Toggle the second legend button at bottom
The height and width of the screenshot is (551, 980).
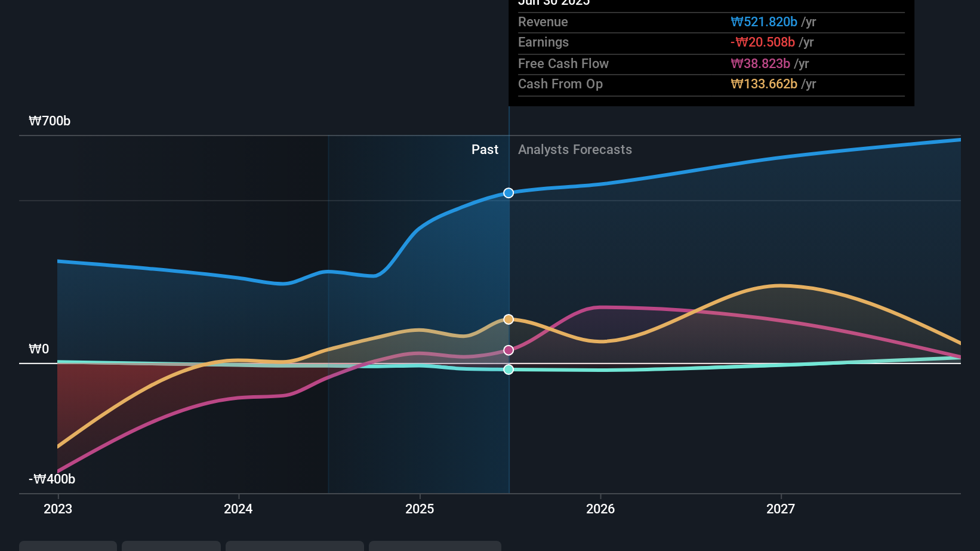171,546
